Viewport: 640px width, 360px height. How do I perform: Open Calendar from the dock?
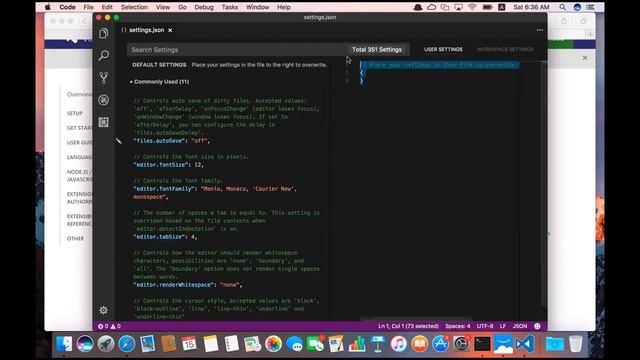tap(189, 344)
